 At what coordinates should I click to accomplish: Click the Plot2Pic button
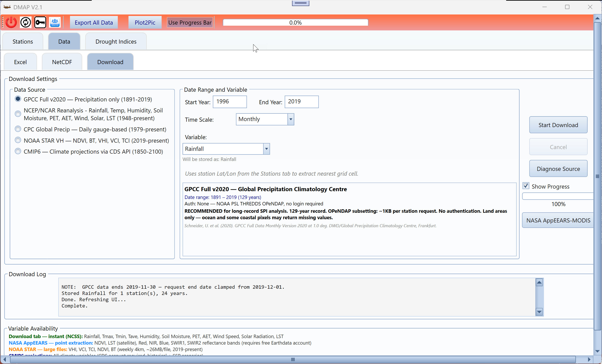coord(145,22)
